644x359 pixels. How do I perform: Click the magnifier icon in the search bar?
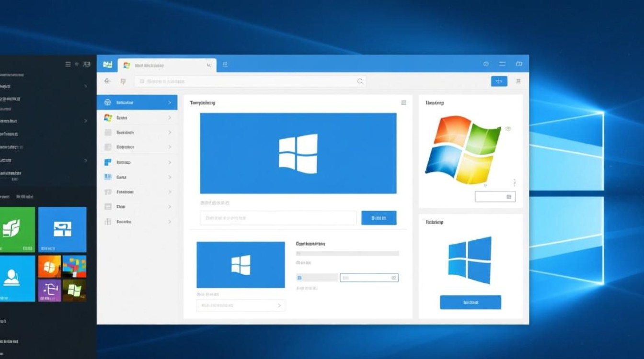(x=360, y=81)
